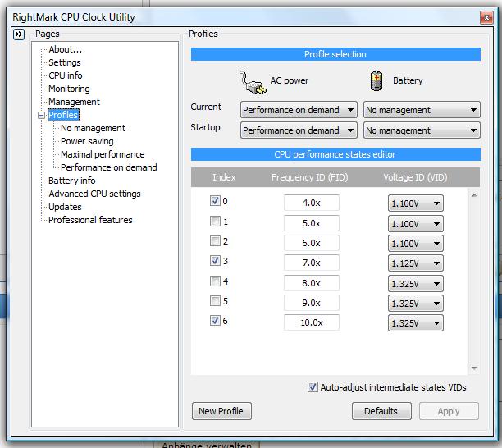Viewport: 502px width, 448px height.
Task: Click the AC power plug icon
Action: (253, 82)
